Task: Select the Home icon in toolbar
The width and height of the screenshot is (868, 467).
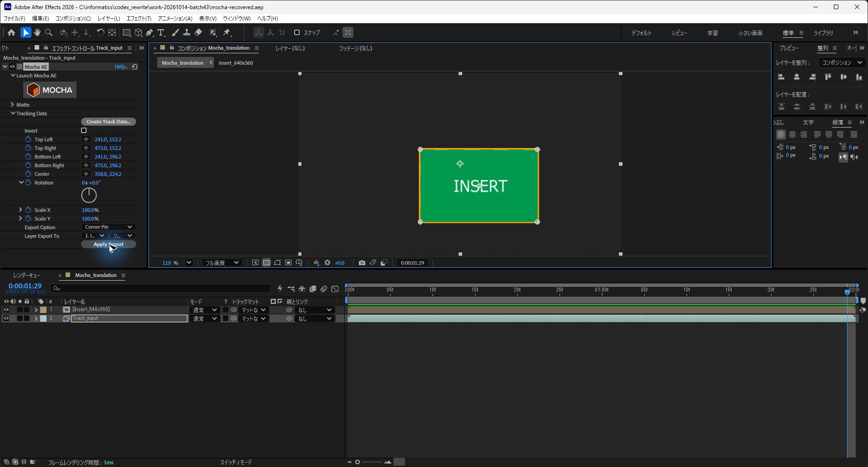Action: pos(11,32)
